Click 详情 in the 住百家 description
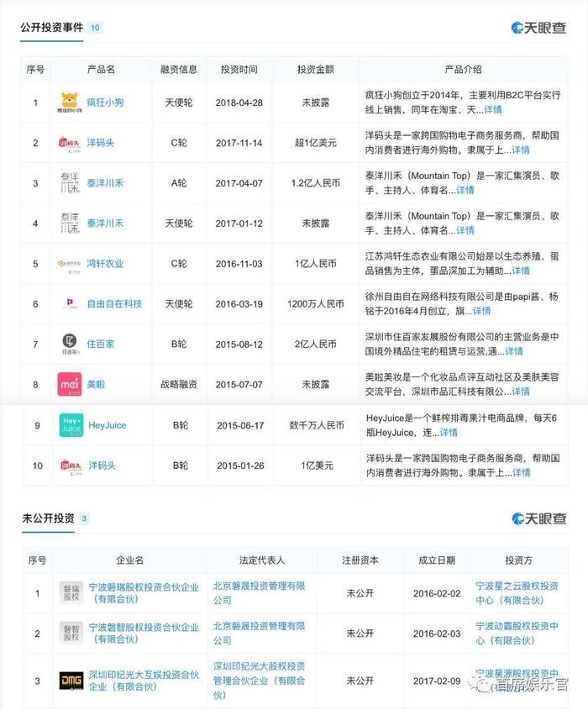Screen dimensions: 588x710 coord(514,351)
